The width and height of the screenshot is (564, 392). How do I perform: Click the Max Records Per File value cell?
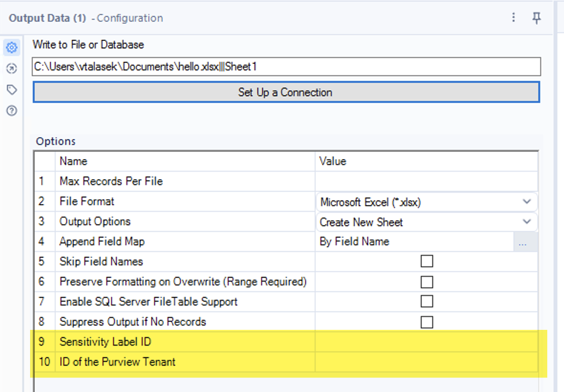point(425,182)
